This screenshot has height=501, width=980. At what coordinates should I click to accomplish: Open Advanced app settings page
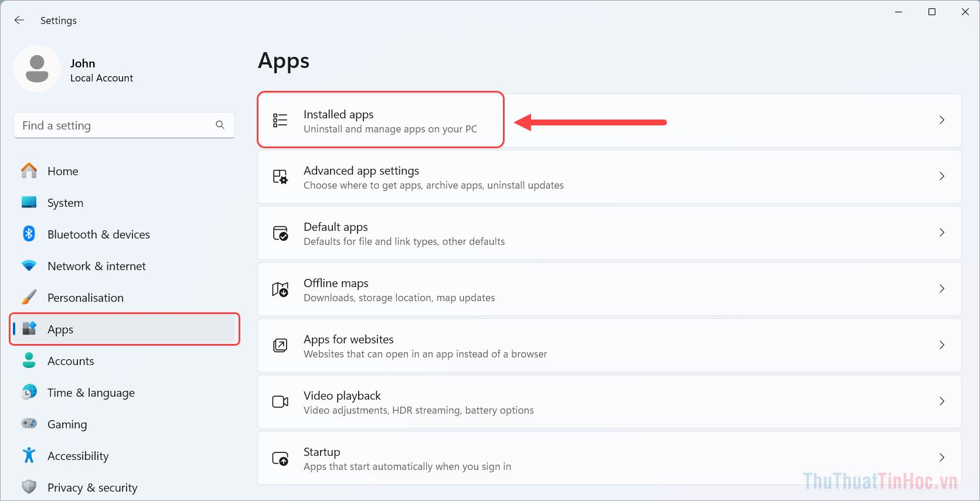pos(610,176)
